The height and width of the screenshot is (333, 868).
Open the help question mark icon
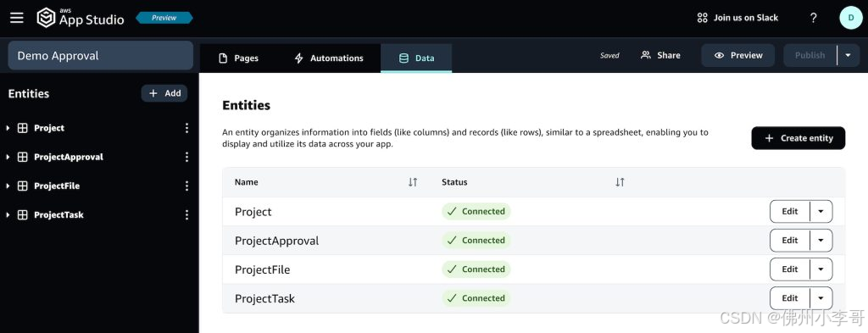tap(813, 18)
